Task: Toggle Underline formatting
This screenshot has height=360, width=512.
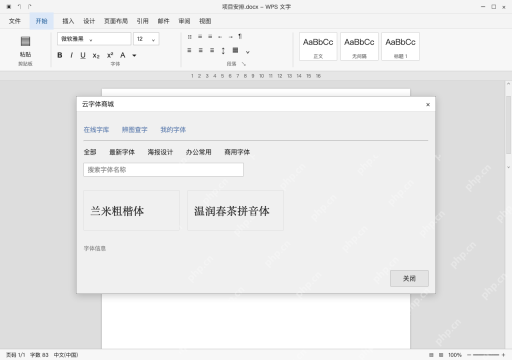Action: click(x=83, y=55)
